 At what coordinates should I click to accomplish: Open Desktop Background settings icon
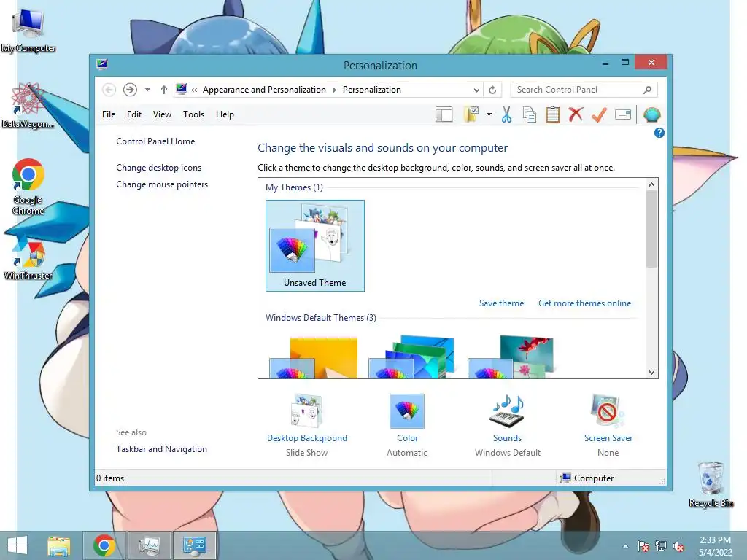pyautogui.click(x=307, y=411)
